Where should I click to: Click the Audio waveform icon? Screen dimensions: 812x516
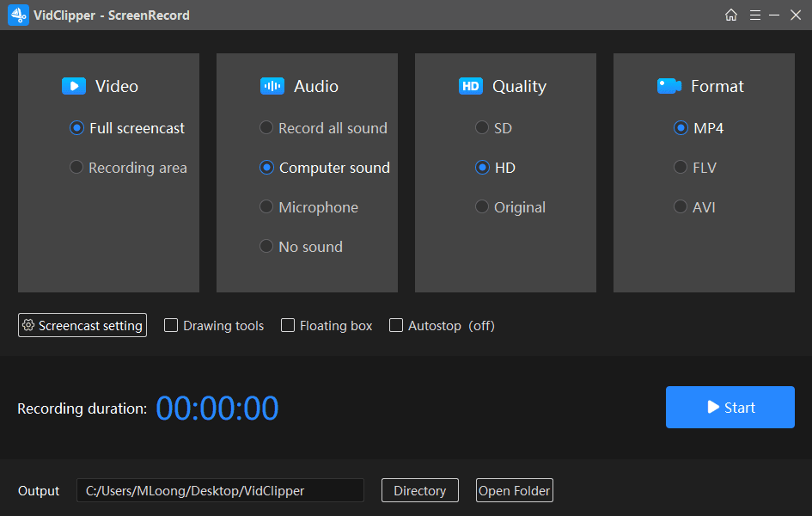coord(272,86)
